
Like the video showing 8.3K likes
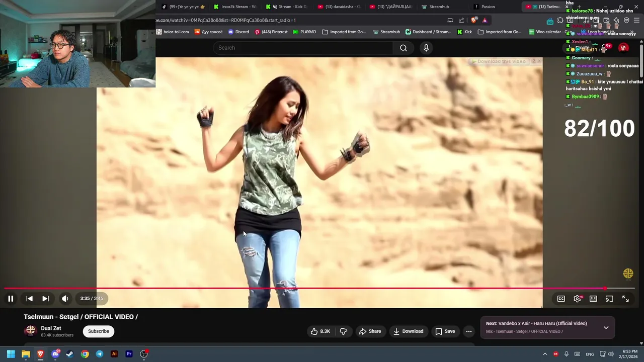click(x=320, y=331)
